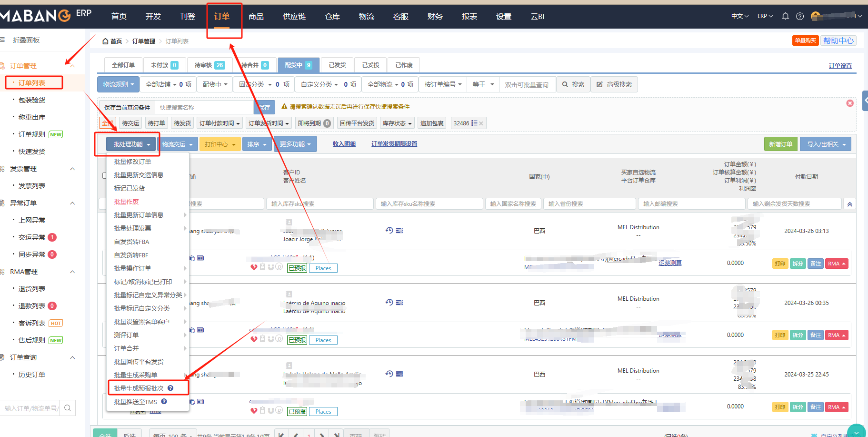Close the quick-search panel with red X

point(850,103)
